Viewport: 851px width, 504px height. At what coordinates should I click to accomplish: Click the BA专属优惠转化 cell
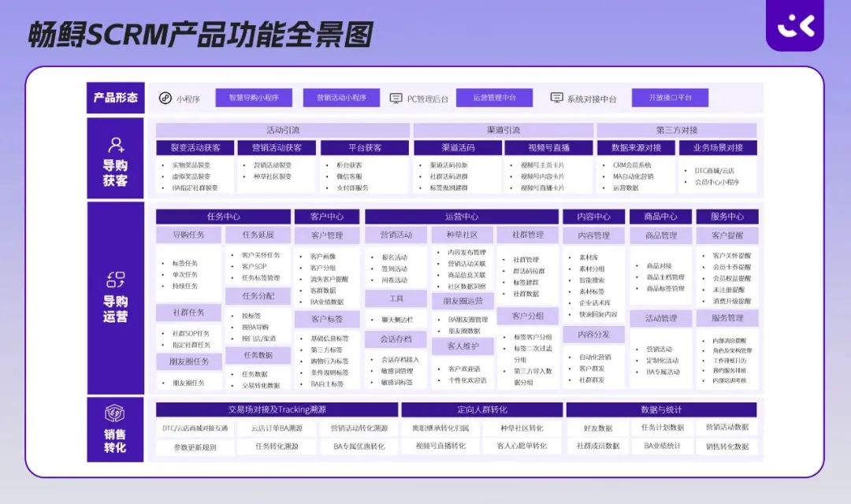[x=359, y=447]
